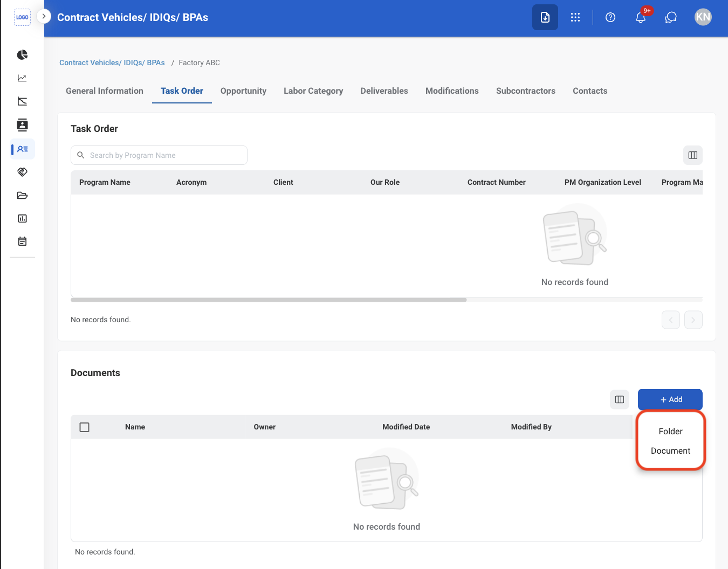The height and width of the screenshot is (569, 728).
Task: Toggle column chooser for Documents table
Action: coord(620,399)
